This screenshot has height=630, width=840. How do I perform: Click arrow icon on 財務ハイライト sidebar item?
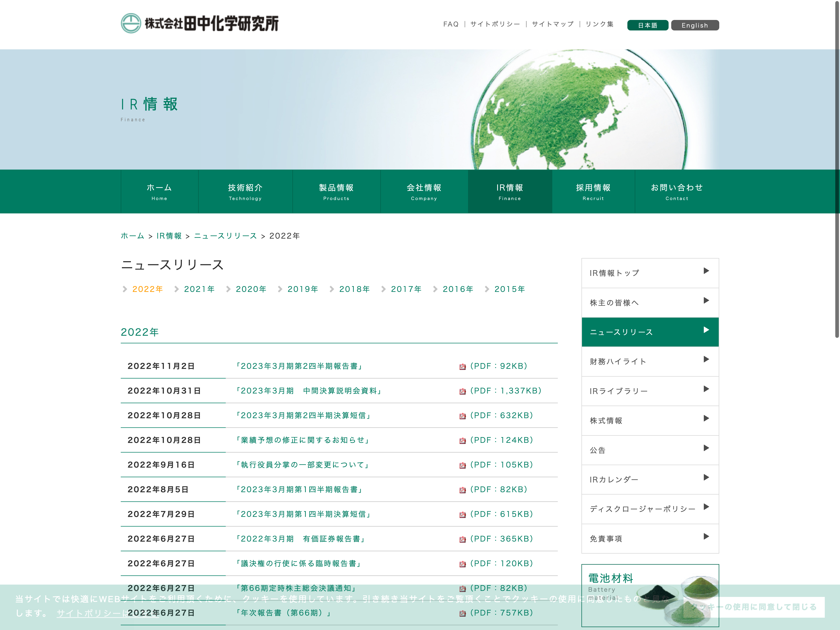coord(706,359)
